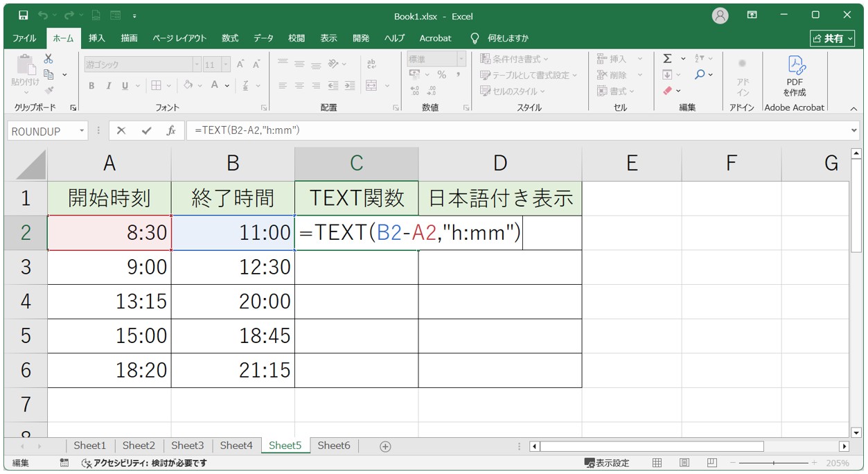
Task: Switch to the Acrobat ribbon tab
Action: coord(435,39)
